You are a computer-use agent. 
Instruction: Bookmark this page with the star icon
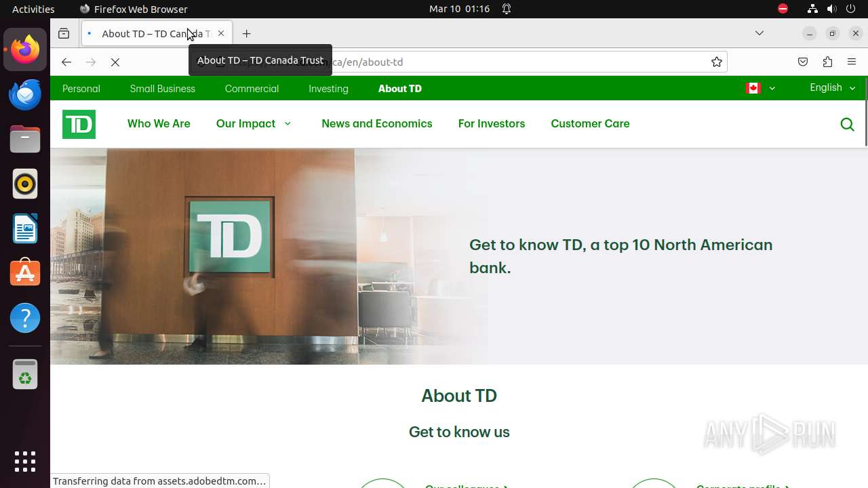(717, 62)
